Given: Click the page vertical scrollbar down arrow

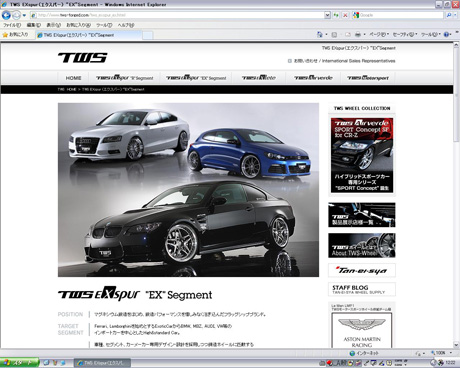Looking at the screenshot, I should pyautogui.click(x=456, y=345).
